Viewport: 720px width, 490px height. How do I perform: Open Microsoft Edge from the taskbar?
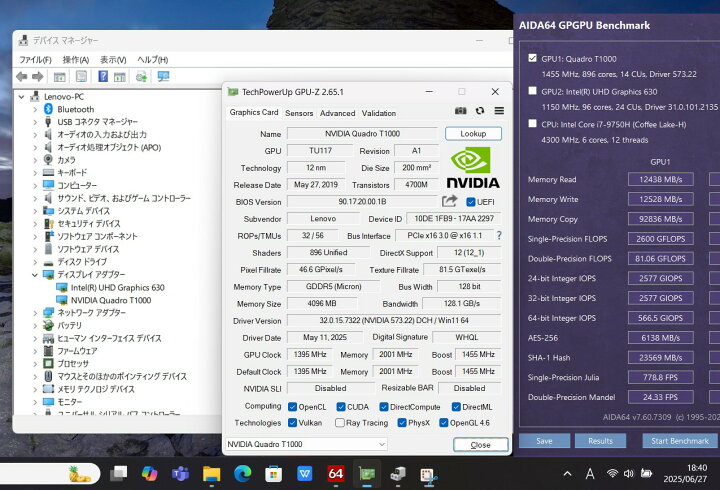point(242,473)
